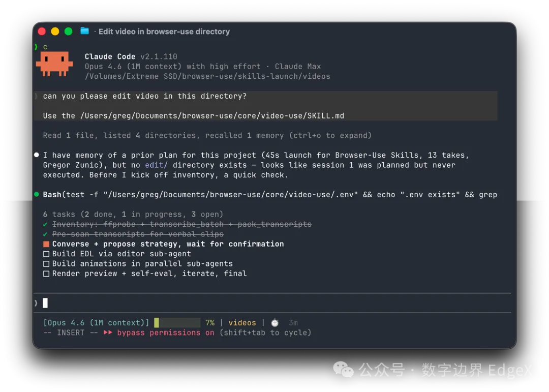Click the green zoom window button
Viewport: 549px width, 392px height.
(x=68, y=32)
